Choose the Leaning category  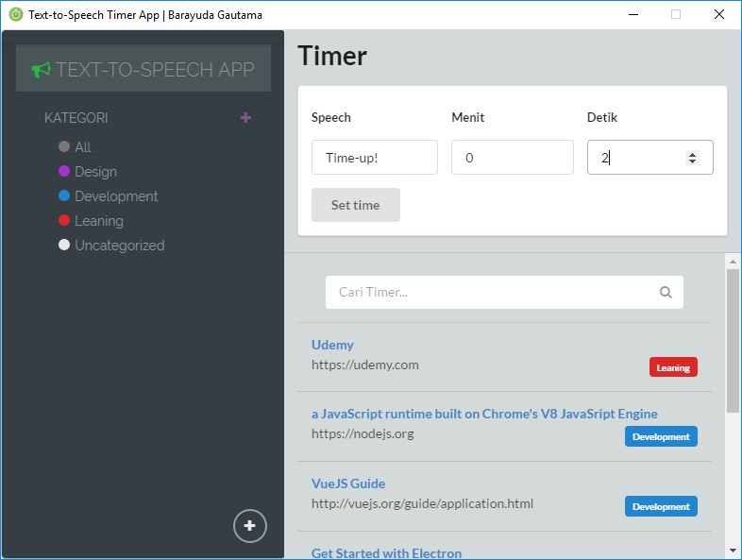click(98, 221)
